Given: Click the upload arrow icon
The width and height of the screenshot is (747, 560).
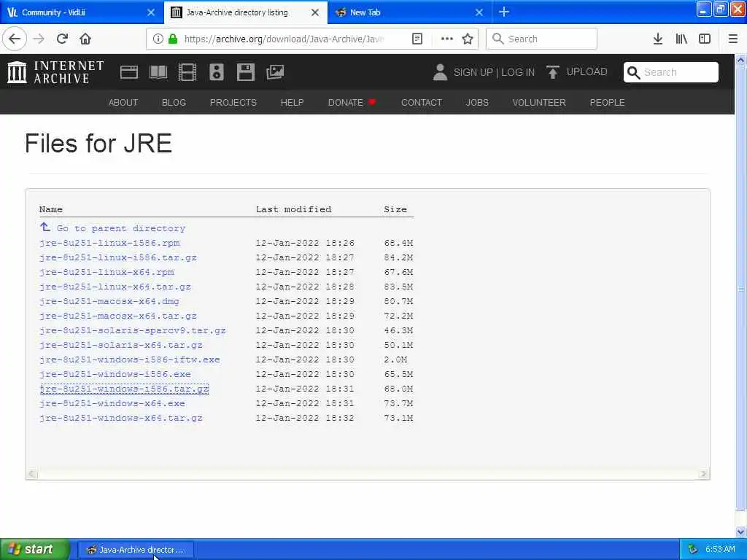Looking at the screenshot, I should tap(553, 72).
